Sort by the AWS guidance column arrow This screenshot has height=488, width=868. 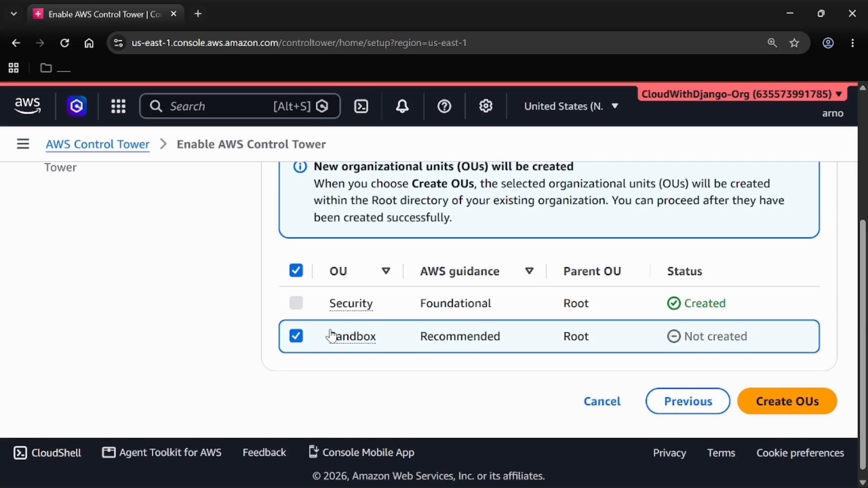tap(529, 271)
